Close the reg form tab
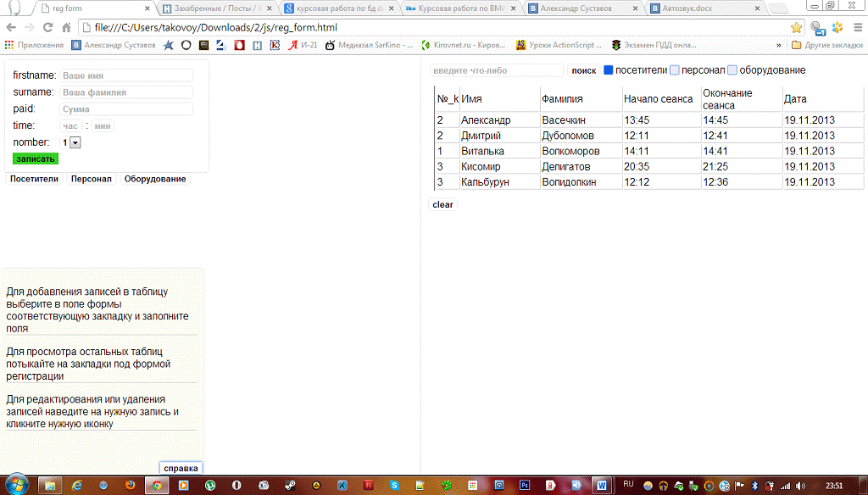 147,8
